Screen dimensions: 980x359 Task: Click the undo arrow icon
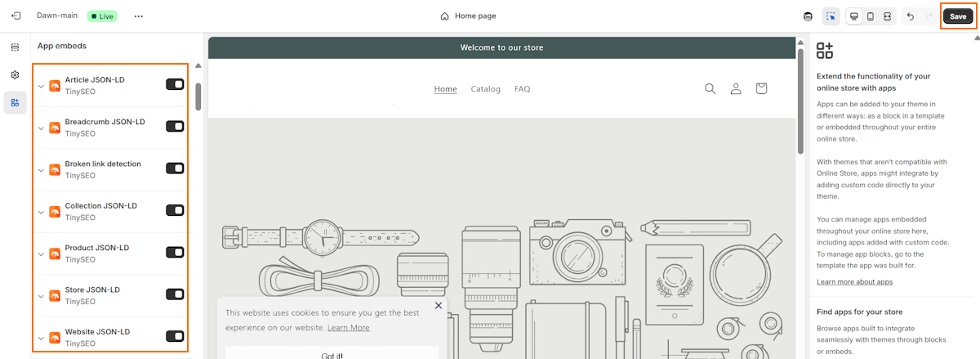[911, 16]
